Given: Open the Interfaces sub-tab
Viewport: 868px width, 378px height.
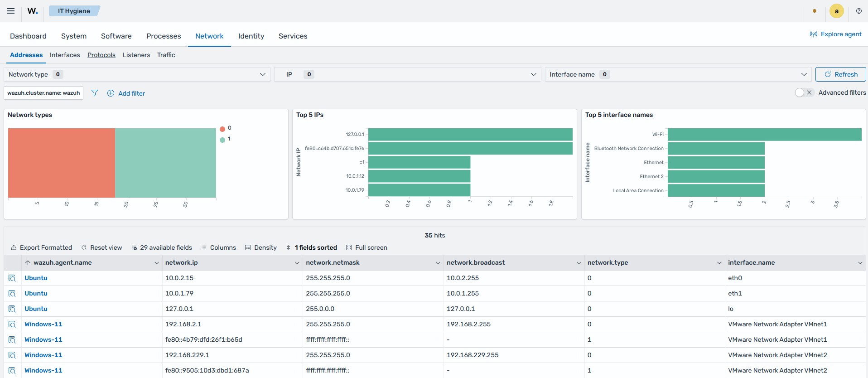Looking at the screenshot, I should (x=65, y=55).
